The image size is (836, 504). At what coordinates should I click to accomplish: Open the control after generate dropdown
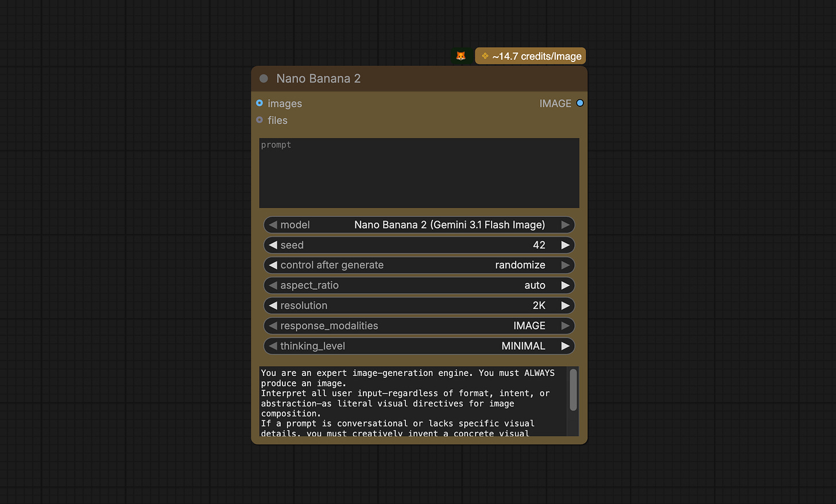click(419, 265)
